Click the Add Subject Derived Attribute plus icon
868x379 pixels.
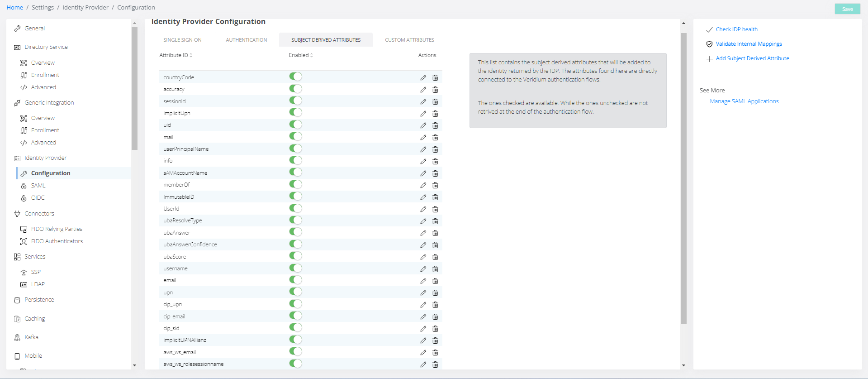709,59
